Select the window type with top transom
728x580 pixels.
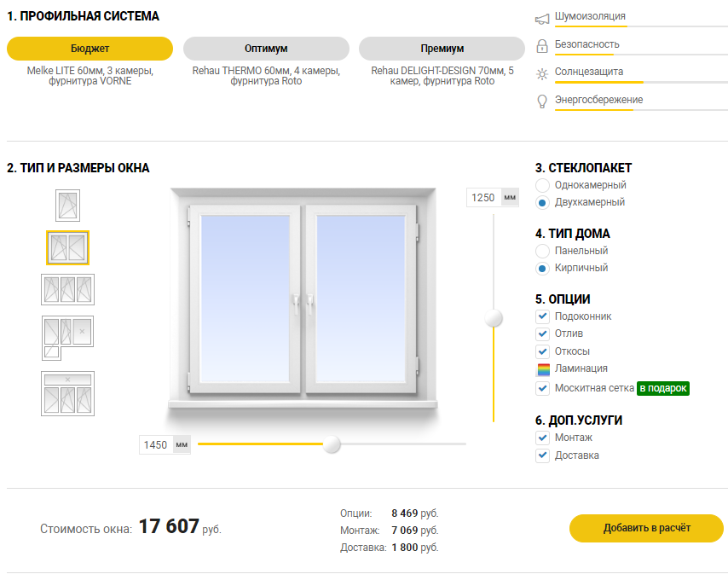pos(67,392)
